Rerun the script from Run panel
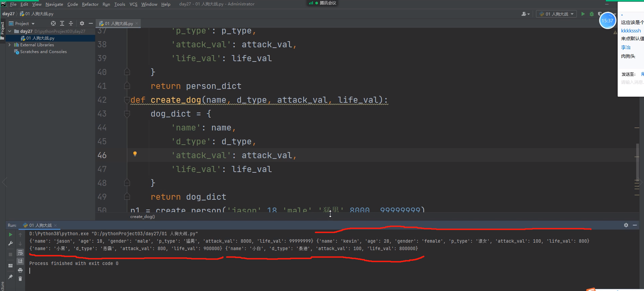The height and width of the screenshot is (291, 644). 10,235
